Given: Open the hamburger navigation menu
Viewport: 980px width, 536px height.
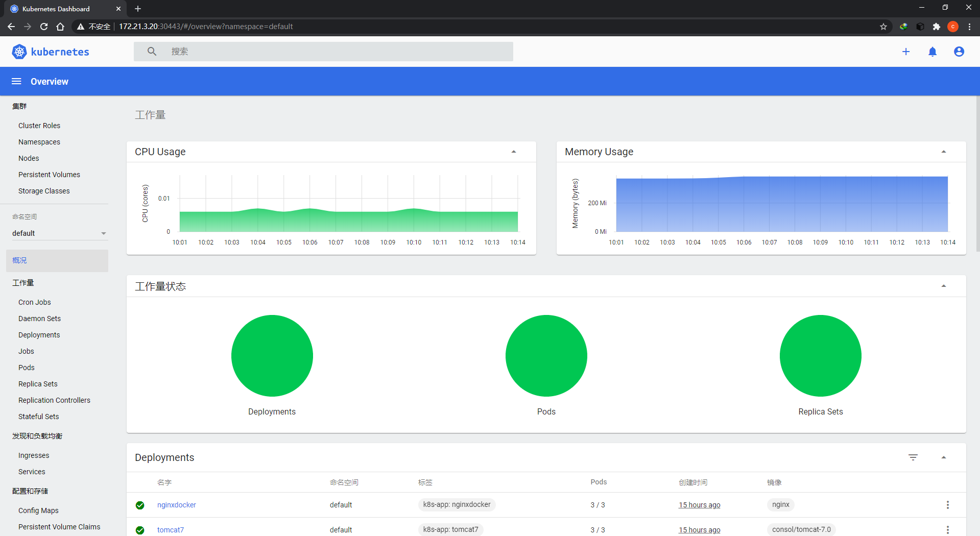Looking at the screenshot, I should click(x=16, y=82).
